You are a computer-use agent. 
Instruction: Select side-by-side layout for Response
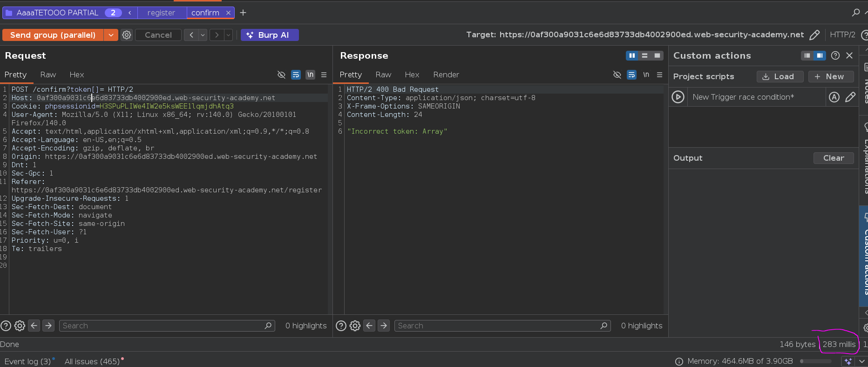632,55
